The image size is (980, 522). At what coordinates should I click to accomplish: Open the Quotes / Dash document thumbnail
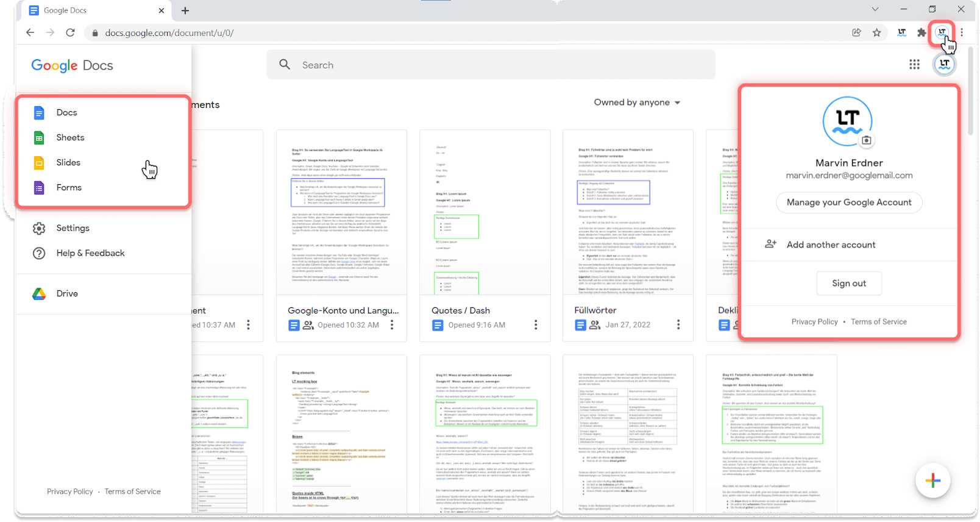tap(485, 212)
